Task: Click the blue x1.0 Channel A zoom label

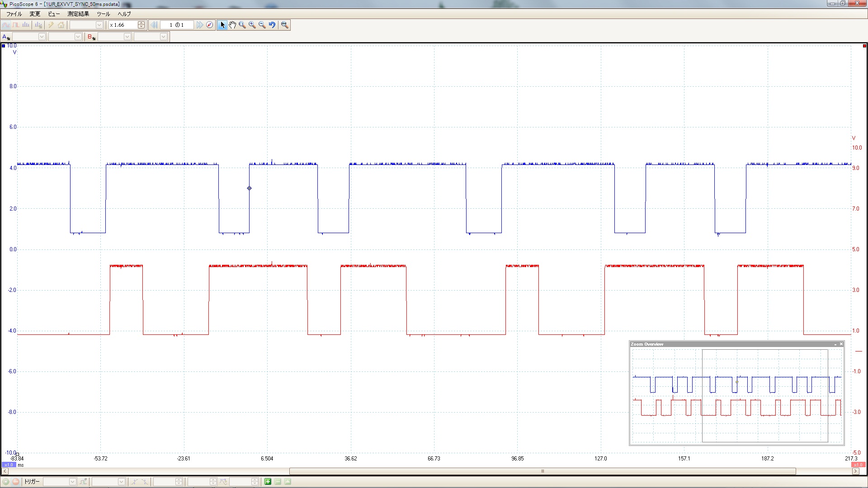Action: tap(9, 465)
